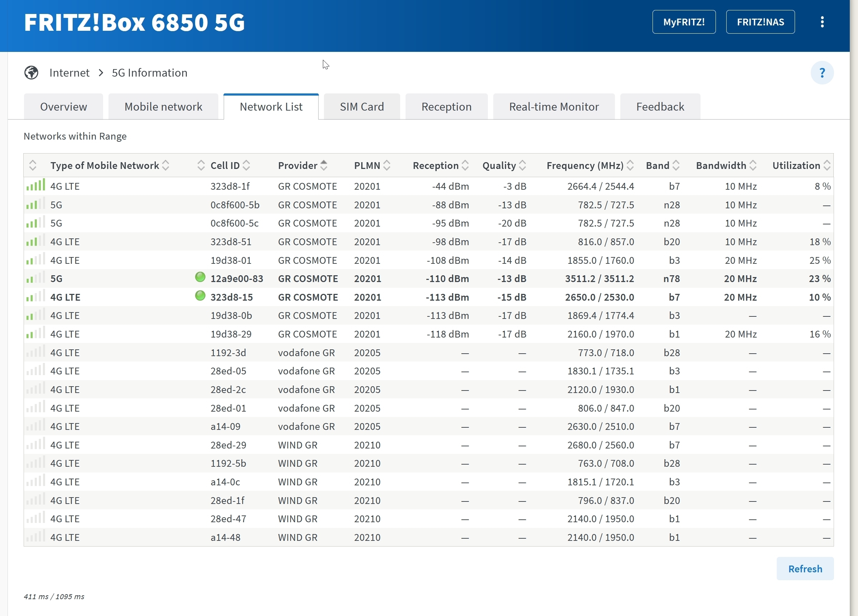Click band n78 cell

click(672, 279)
